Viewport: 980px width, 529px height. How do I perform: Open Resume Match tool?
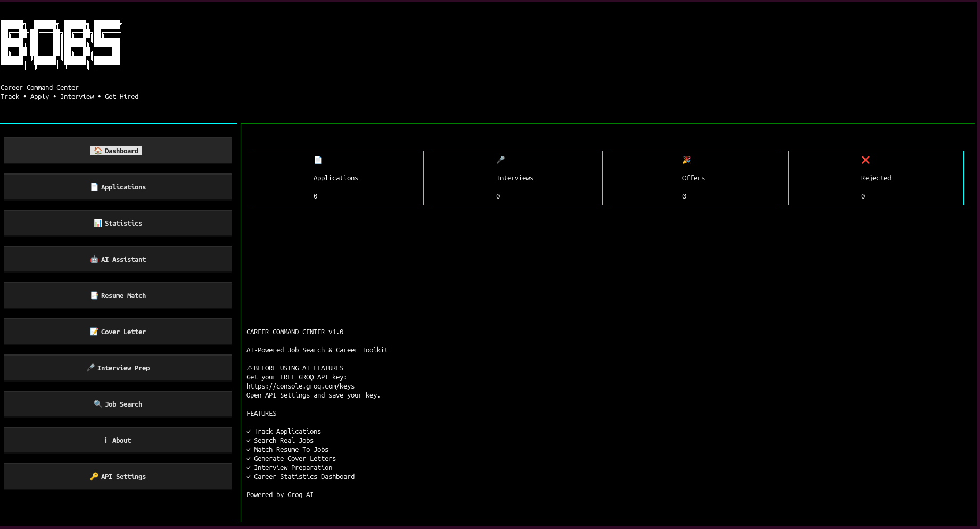(118, 295)
